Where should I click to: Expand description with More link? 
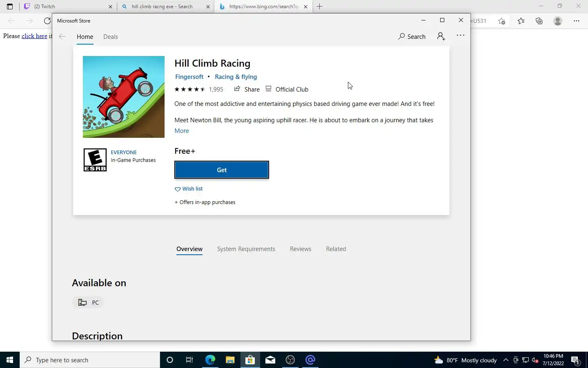(182, 131)
